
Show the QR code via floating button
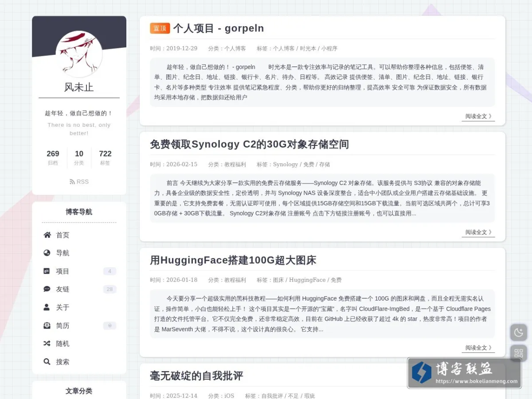click(519, 353)
